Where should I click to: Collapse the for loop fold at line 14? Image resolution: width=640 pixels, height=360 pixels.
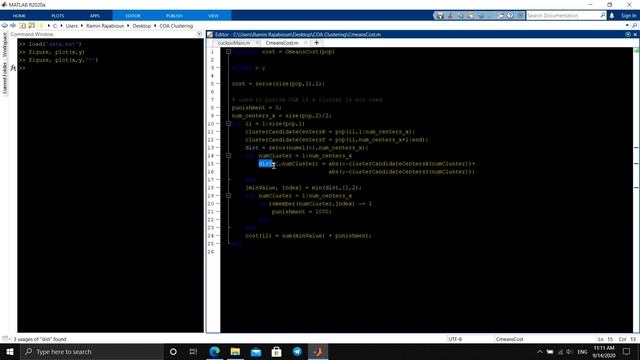click(x=228, y=156)
